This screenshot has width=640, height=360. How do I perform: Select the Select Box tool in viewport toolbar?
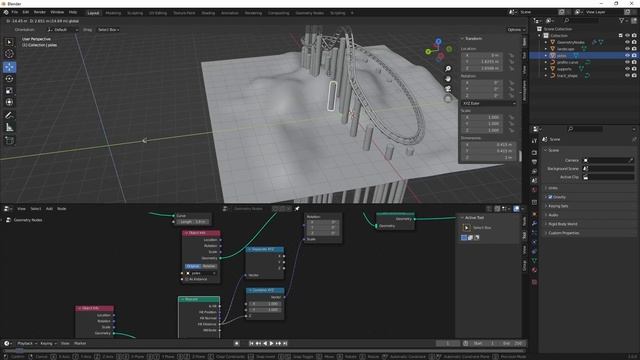[x=9, y=42]
